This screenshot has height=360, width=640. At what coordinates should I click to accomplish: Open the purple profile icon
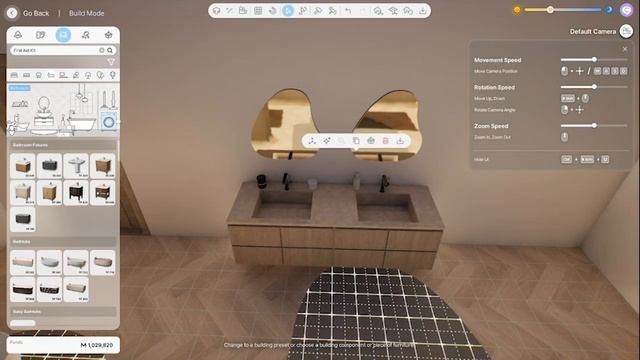click(x=626, y=10)
